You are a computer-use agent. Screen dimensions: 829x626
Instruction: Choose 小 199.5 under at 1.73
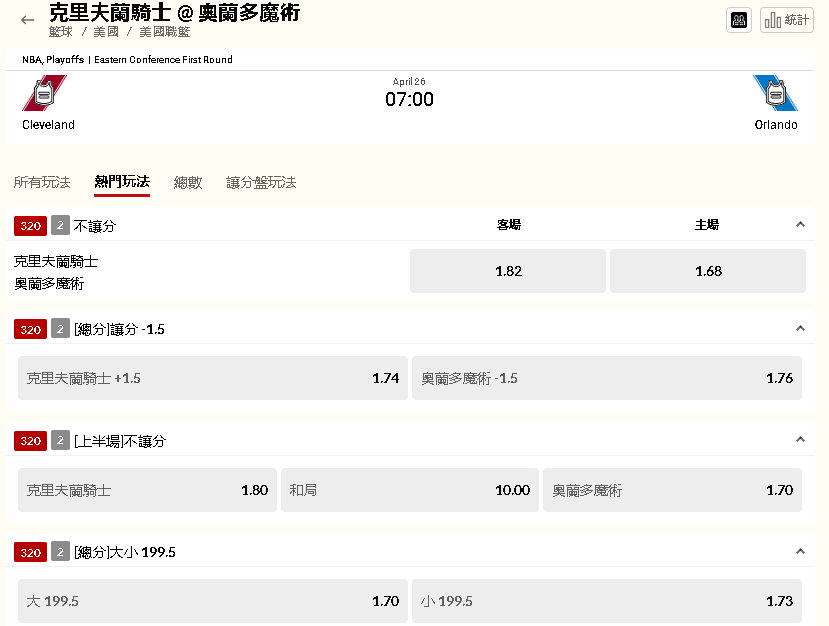click(x=607, y=601)
